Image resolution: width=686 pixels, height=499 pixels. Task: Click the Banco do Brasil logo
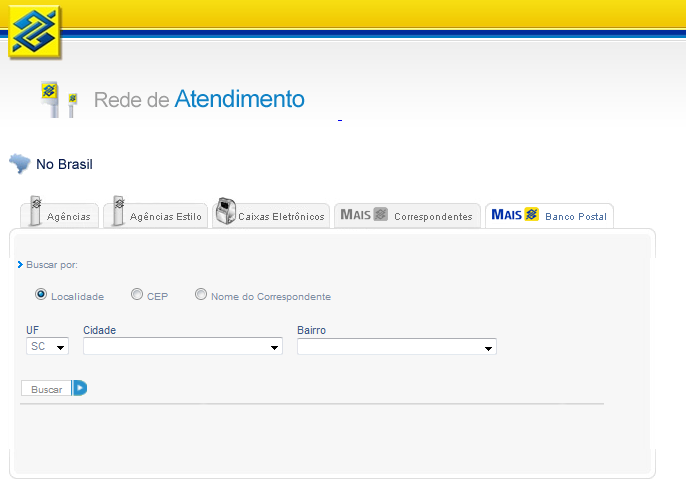[x=35, y=33]
